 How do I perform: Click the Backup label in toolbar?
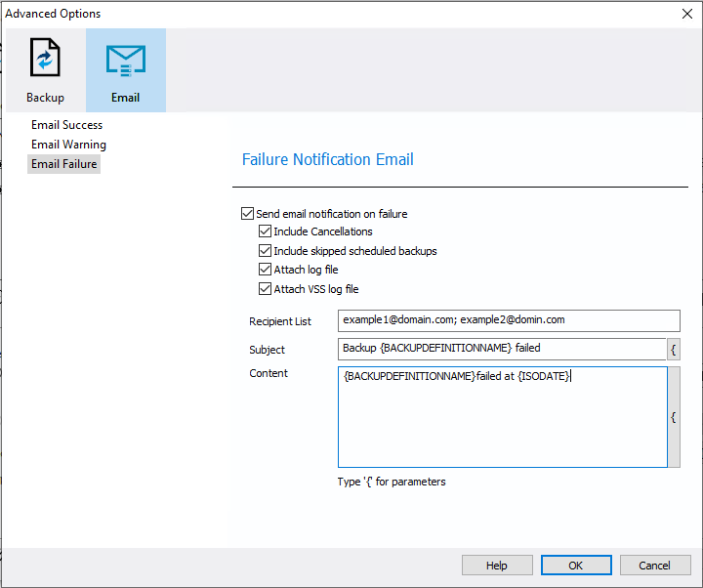45,98
